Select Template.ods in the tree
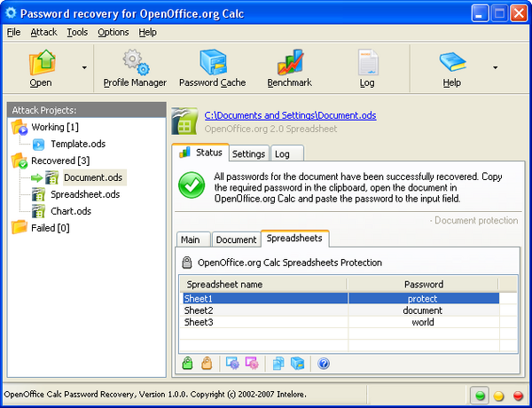532x408 pixels. point(78,144)
